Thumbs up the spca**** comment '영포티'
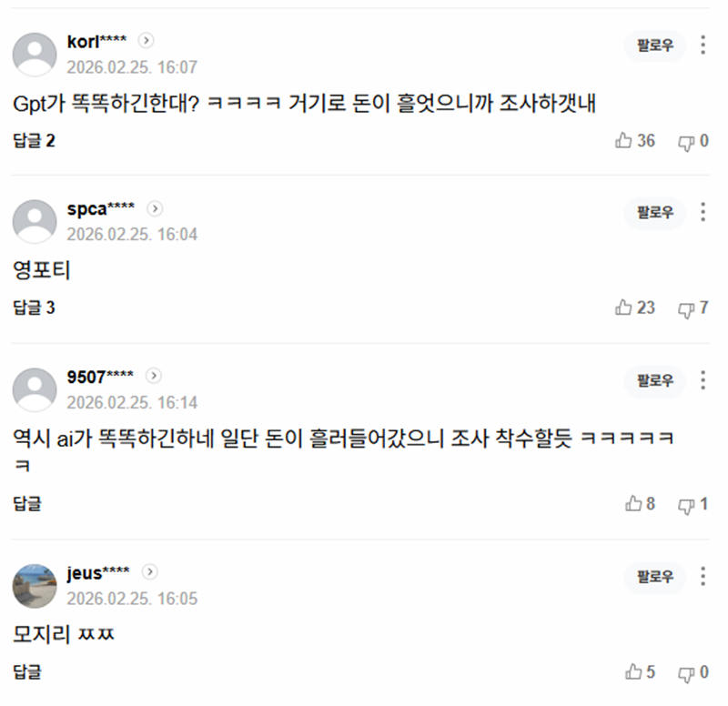This screenshot has height=706, width=728. coord(634,308)
